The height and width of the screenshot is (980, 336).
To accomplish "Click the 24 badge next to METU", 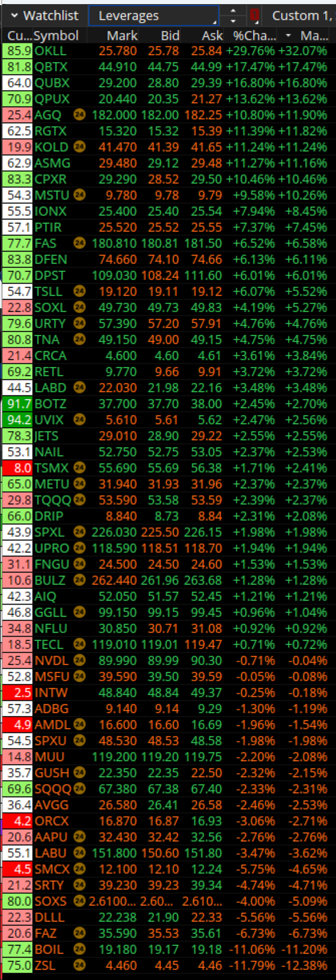I will point(79,484).
